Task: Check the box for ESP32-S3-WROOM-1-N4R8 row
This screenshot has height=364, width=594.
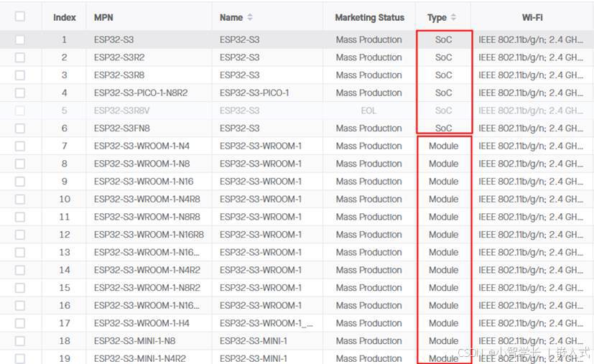Action: click(x=19, y=200)
